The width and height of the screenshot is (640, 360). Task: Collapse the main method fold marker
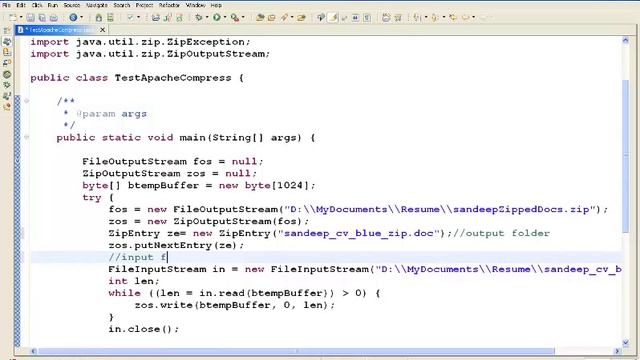[x=27, y=137]
